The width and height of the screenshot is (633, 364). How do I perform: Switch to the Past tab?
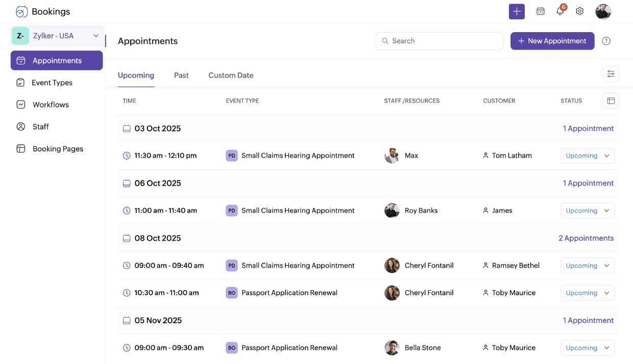tap(181, 75)
